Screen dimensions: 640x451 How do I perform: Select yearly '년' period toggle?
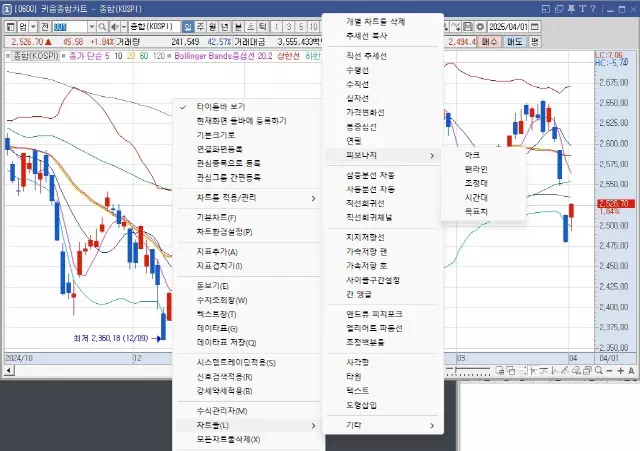pos(225,27)
